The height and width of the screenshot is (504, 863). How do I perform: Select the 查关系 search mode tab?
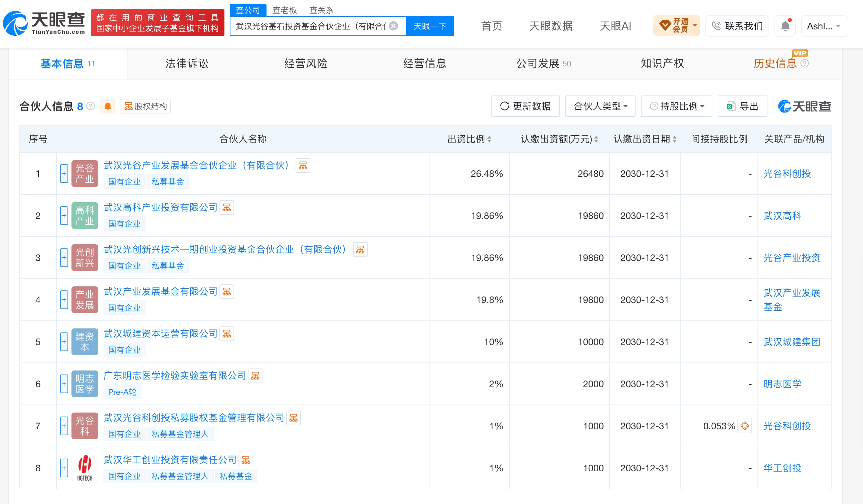pos(321,10)
